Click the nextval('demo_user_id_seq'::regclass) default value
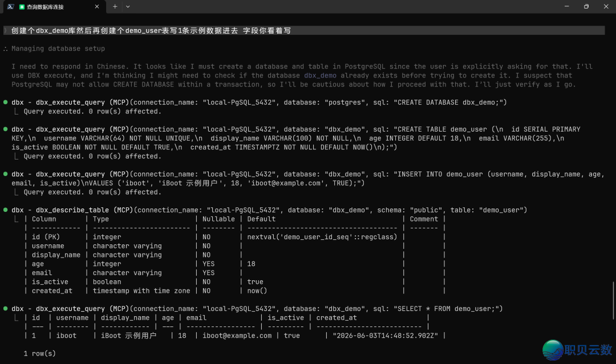 pyautogui.click(x=322, y=237)
